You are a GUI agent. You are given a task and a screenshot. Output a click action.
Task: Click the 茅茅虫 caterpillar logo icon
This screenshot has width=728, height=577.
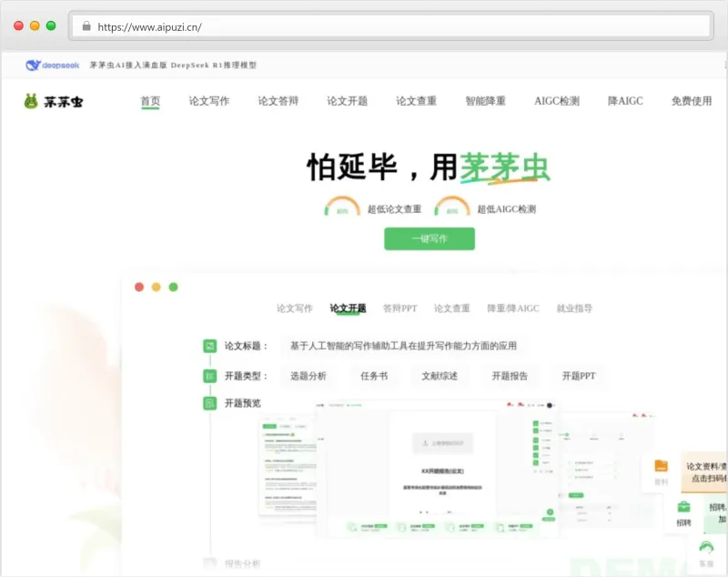(31, 101)
